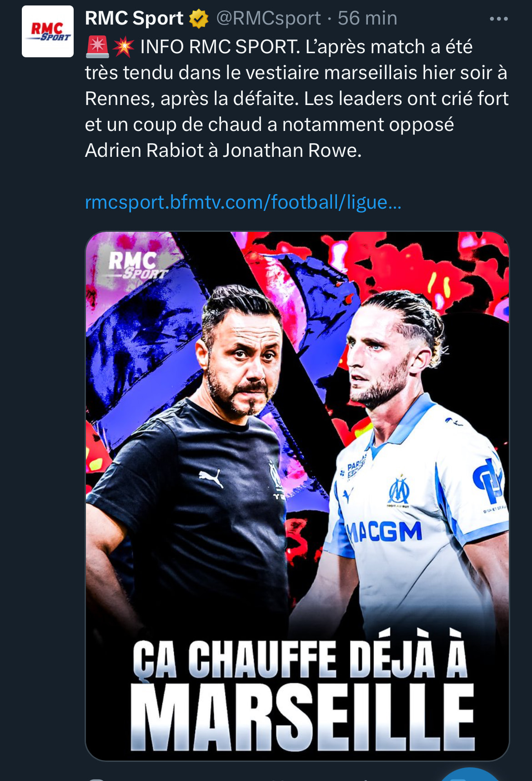
Task: Click the RMC Sport display name
Action: tap(134, 18)
